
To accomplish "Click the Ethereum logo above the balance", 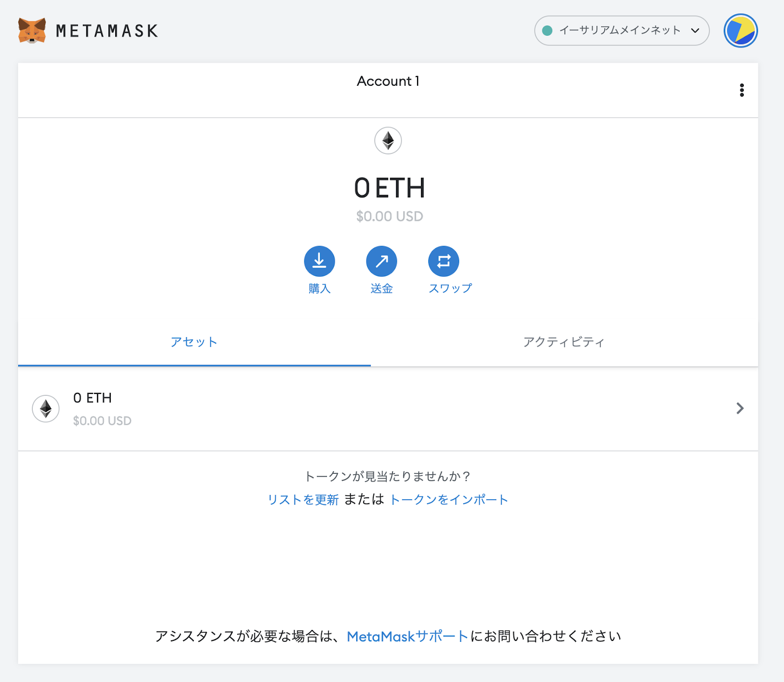I will 388,141.
